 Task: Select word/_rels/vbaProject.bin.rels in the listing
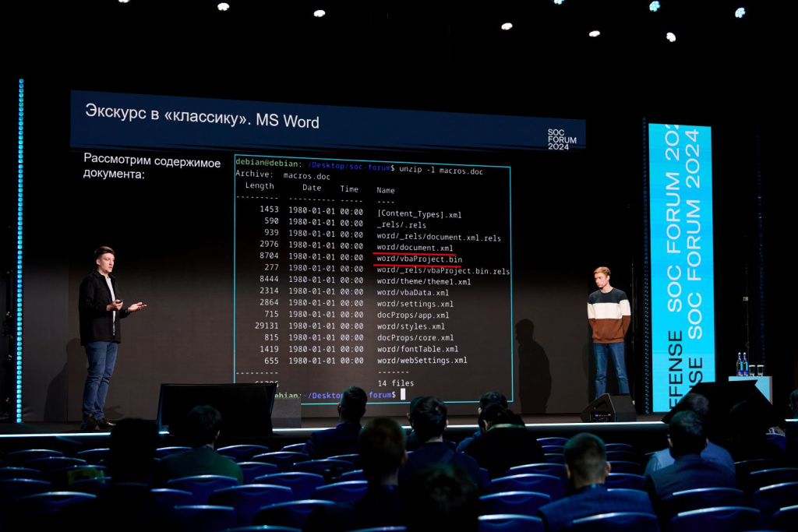pyautogui.click(x=443, y=271)
